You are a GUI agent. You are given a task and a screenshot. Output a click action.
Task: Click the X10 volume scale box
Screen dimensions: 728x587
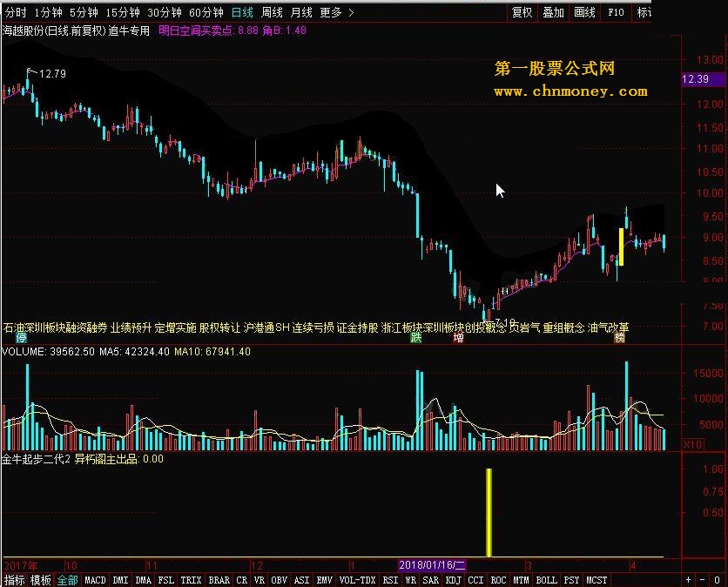point(692,444)
